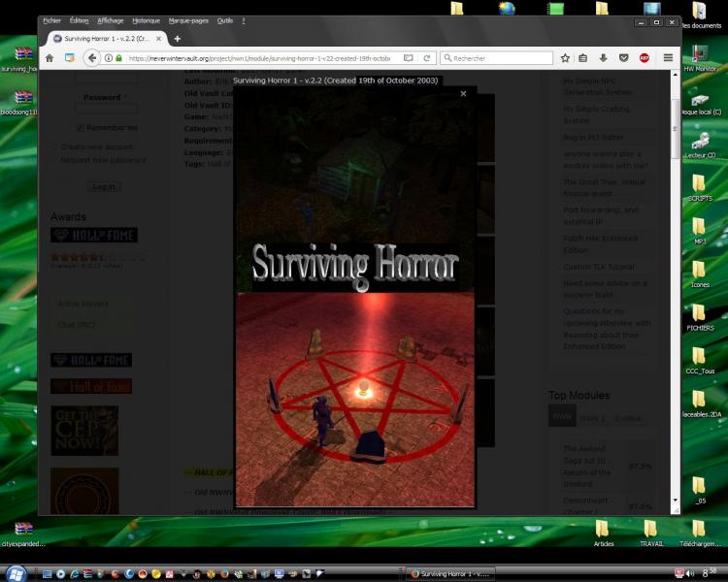This screenshot has width=728, height=582.
Task: Open the Active Servers link
Action: pos(83,304)
